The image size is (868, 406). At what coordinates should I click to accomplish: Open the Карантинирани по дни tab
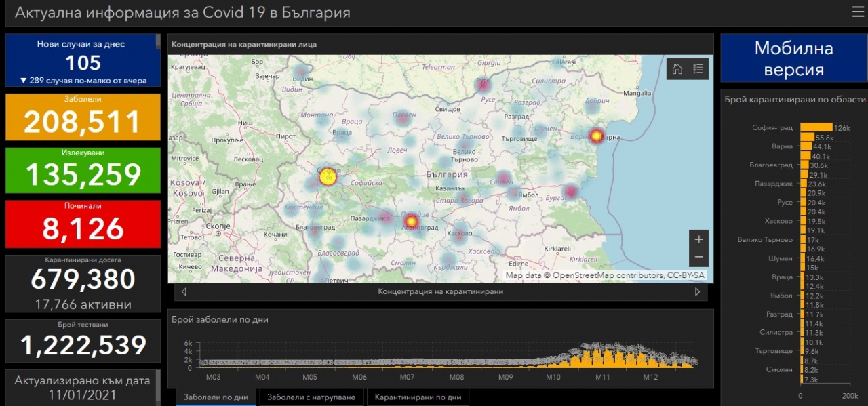tap(418, 397)
